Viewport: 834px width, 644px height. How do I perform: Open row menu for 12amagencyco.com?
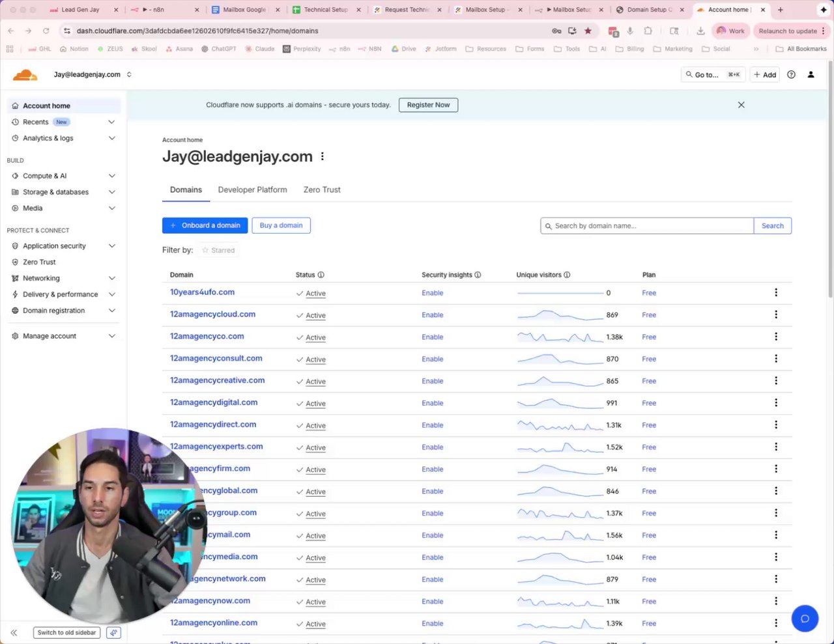click(776, 337)
